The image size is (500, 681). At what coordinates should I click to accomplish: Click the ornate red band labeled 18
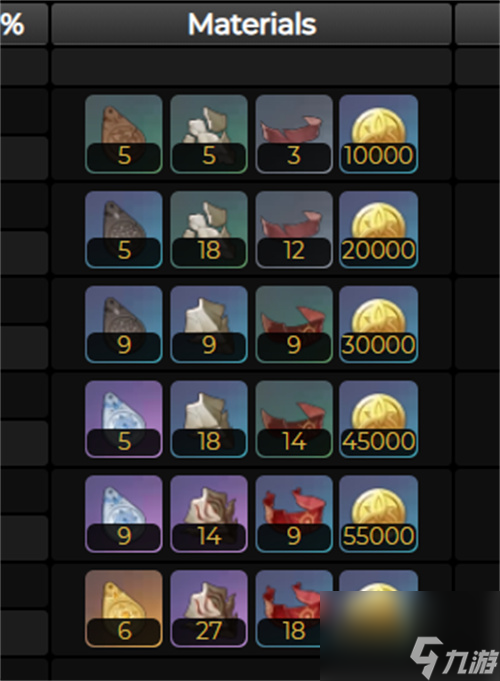point(288,609)
